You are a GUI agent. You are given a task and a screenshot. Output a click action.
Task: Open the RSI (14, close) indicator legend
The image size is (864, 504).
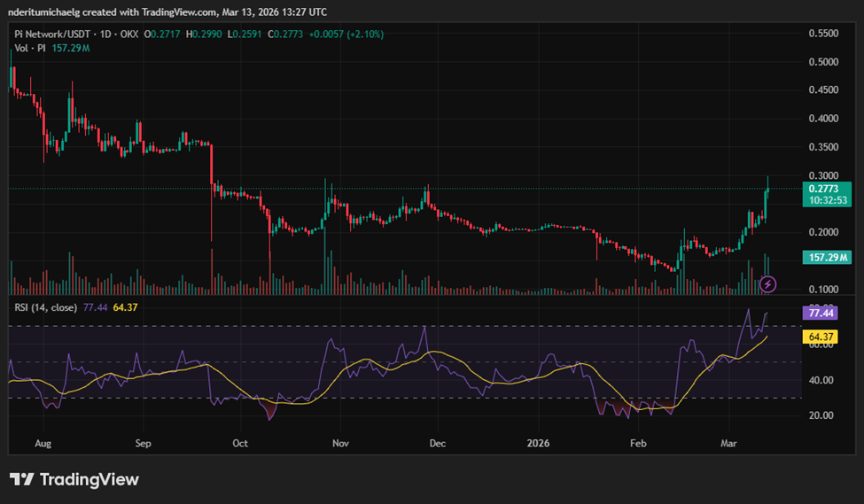point(44,306)
